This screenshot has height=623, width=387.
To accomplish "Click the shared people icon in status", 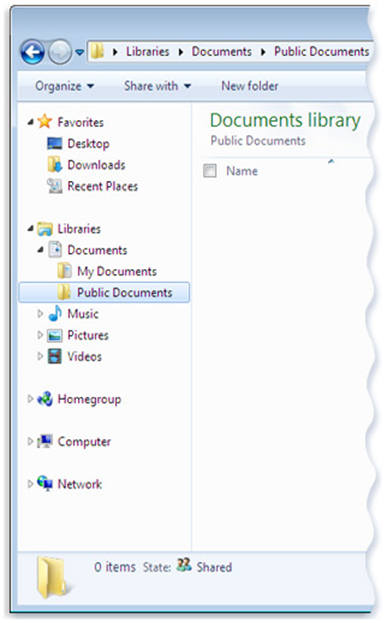I will [x=184, y=565].
